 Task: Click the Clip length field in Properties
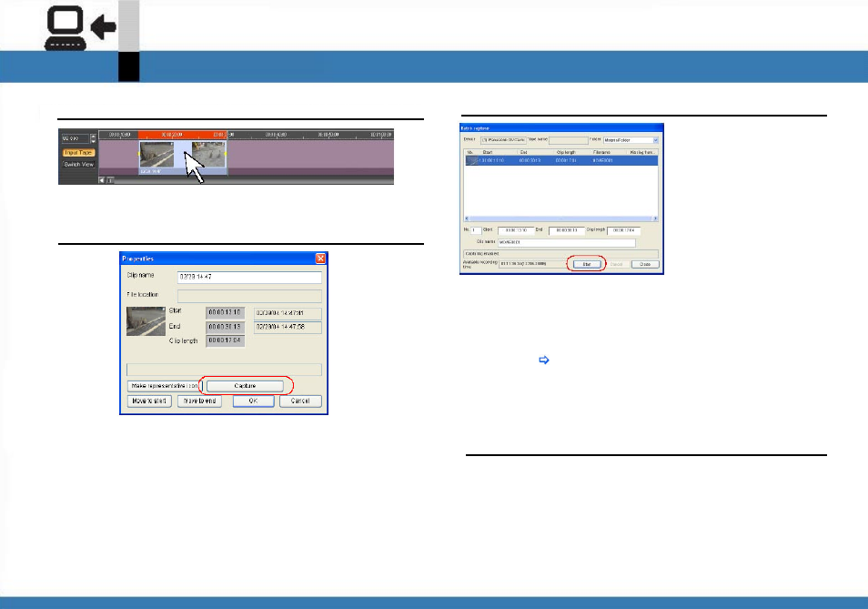pyautogui.click(x=226, y=341)
